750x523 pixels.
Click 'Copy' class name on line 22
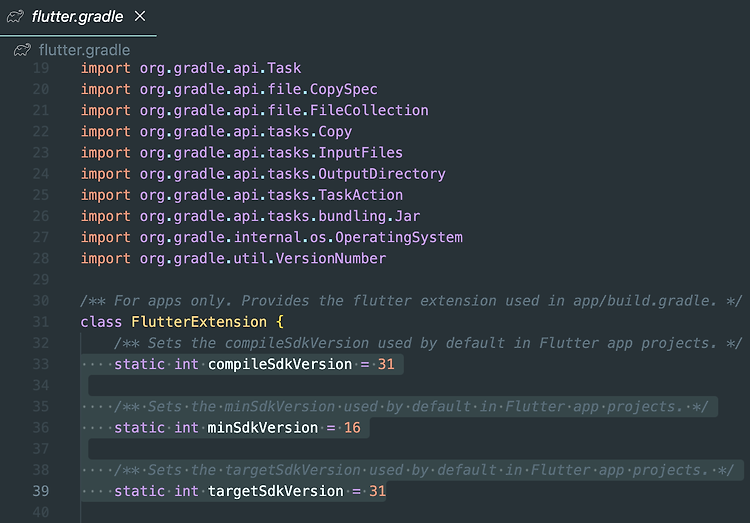click(335, 132)
